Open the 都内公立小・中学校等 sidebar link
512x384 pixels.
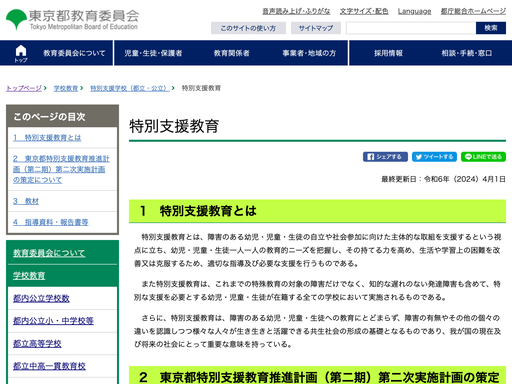pyautogui.click(x=53, y=321)
